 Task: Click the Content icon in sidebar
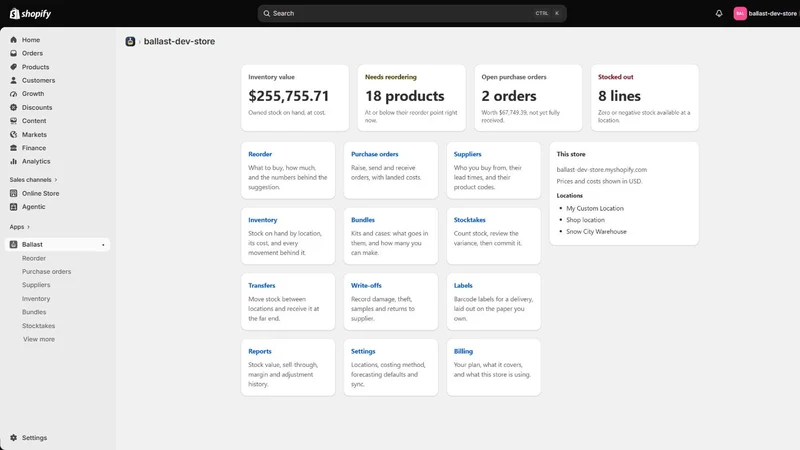13,121
